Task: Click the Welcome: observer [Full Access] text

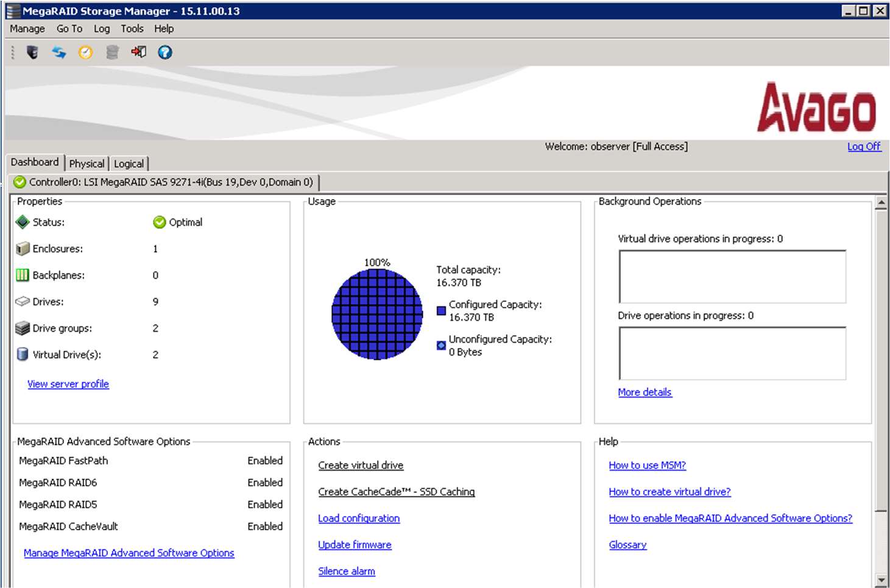Action: 616,146
